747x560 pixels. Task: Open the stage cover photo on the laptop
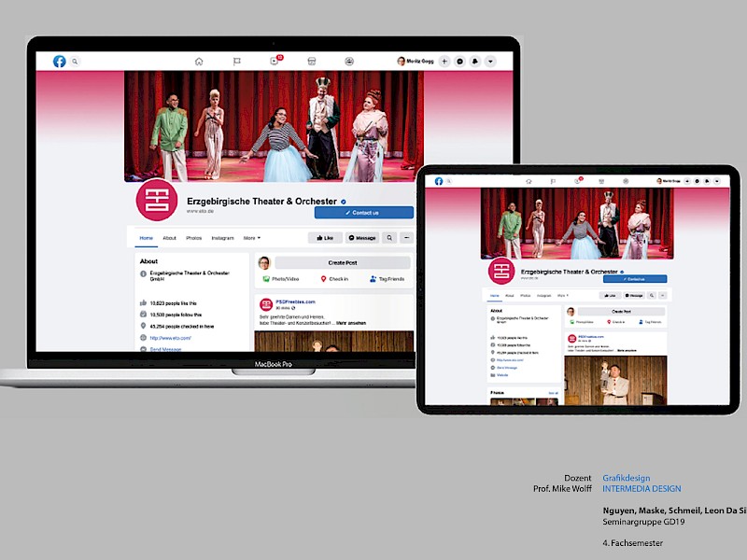[274, 126]
